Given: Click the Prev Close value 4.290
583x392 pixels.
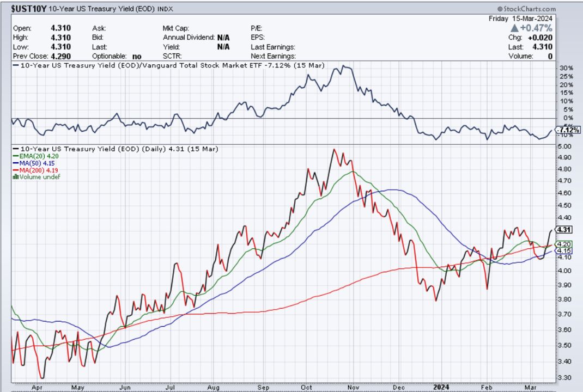Looking at the screenshot, I should tap(60, 56).
